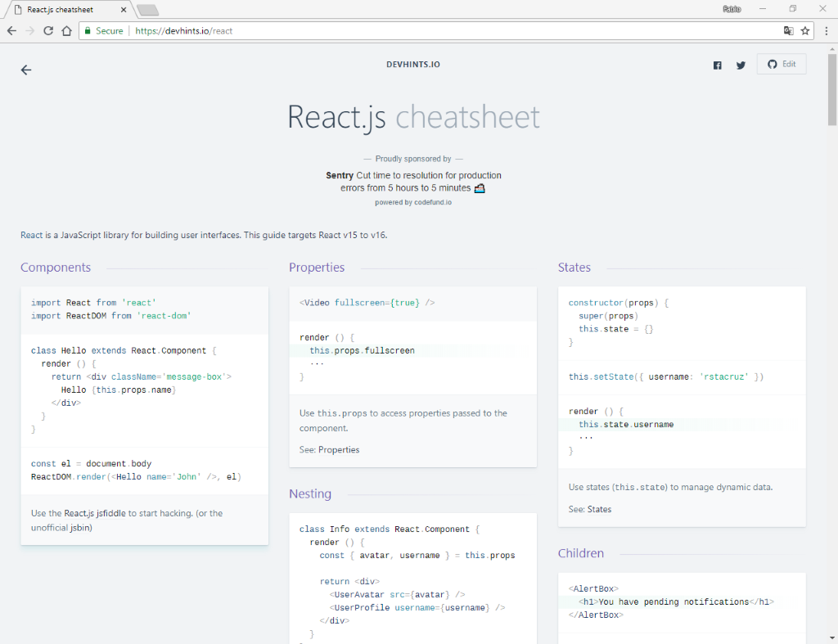Bookmark this page with the star icon
Screen dimensions: 838x644
[806, 30]
